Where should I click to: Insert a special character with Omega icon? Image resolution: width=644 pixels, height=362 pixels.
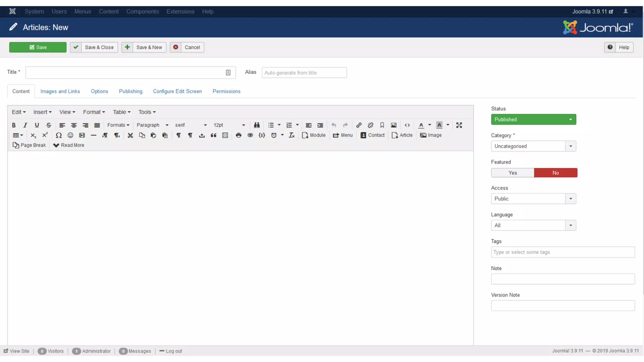pos(58,135)
